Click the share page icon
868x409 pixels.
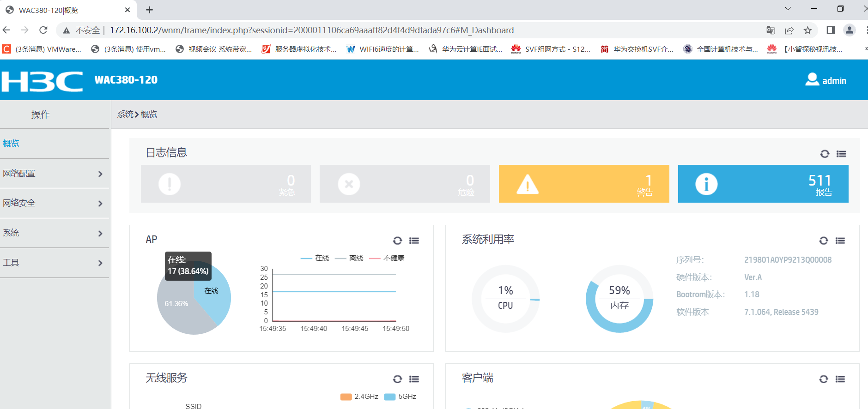789,30
